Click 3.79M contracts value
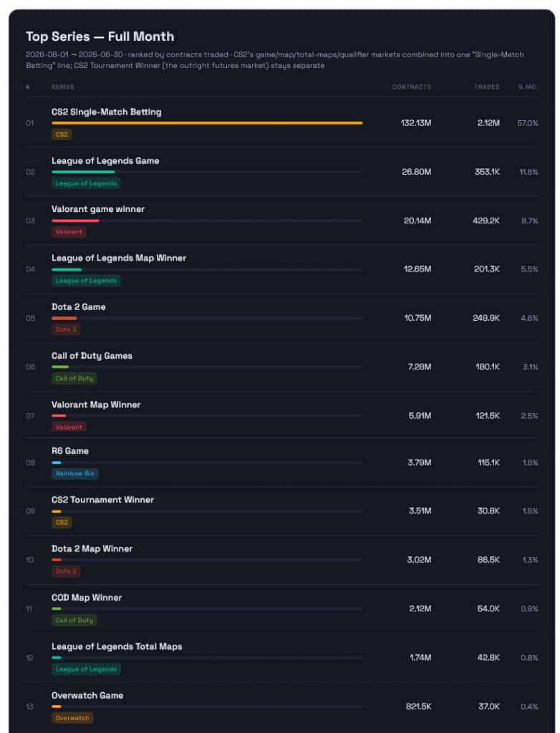Viewport: 560px width, 733px height. 420,462
